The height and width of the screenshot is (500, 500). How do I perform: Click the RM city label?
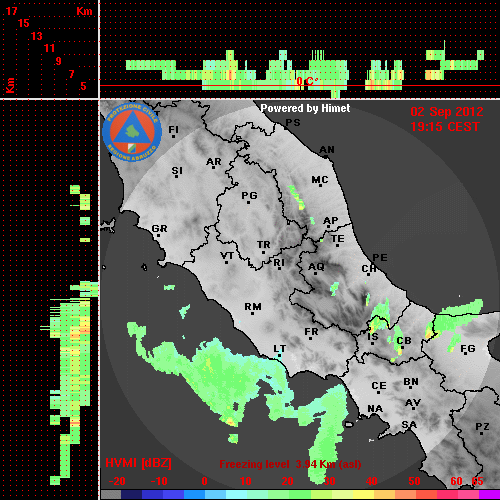[253, 306]
